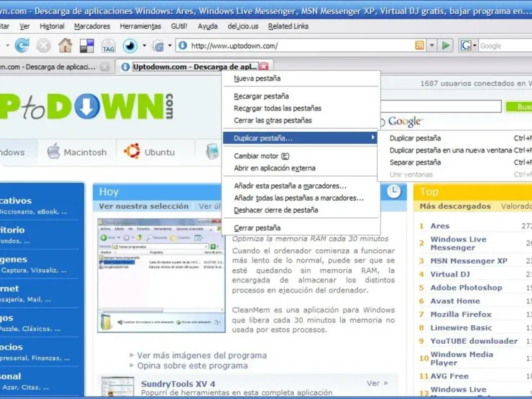Choose Cerrar pestaña at menu bottom
Screen dimensions: 532x399
[301, 228]
